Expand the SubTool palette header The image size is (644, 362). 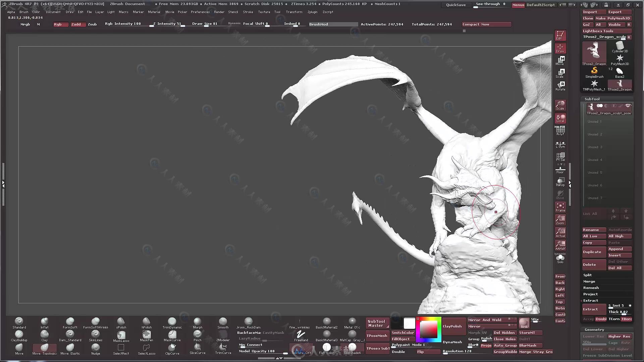click(x=592, y=99)
